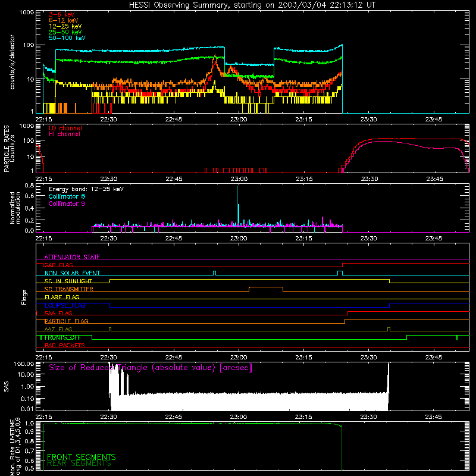The height and width of the screenshot is (476, 476).
Task: Click the '23:15' time label under modulation panel
Action: (x=304, y=239)
